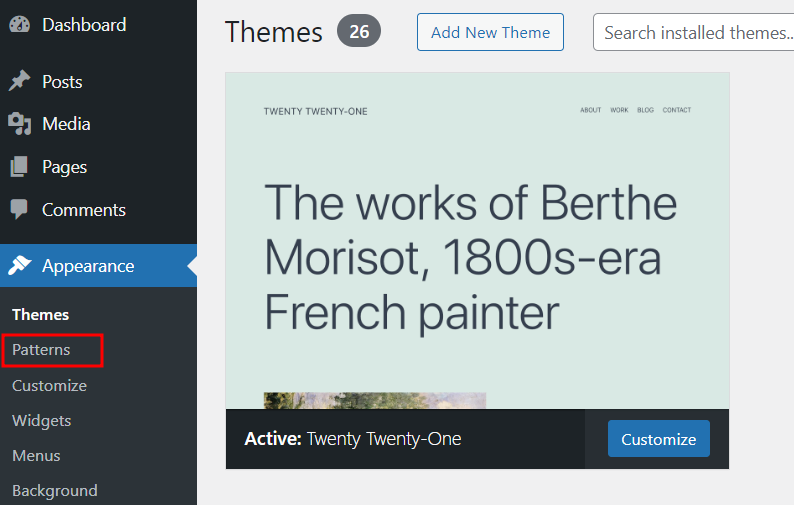Click the Posts pushpin icon
Image resolution: width=794 pixels, height=505 pixels.
point(19,82)
